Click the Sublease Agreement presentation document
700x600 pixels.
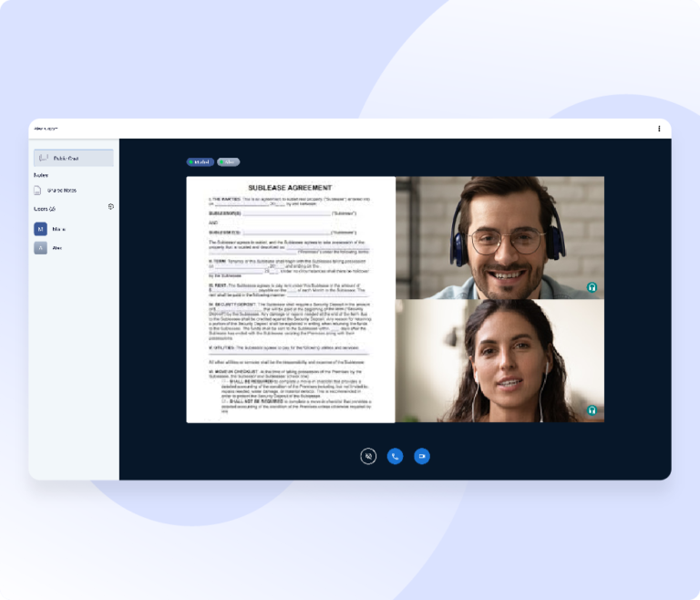[291, 299]
